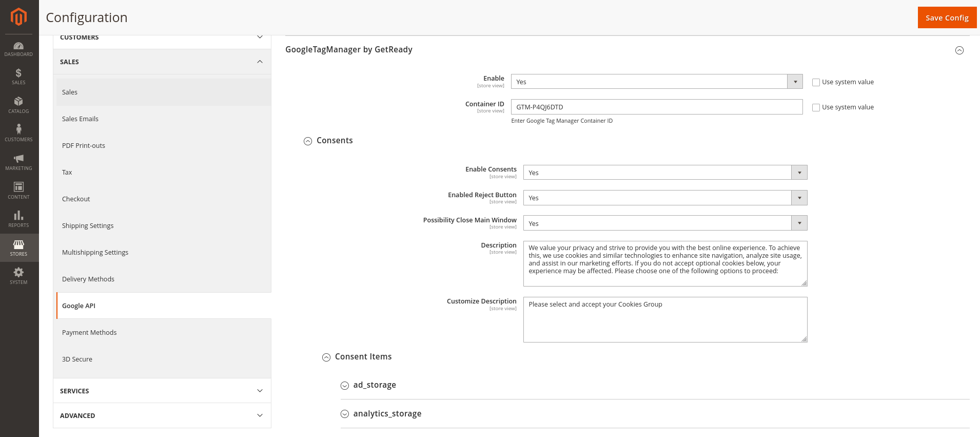This screenshot has height=437, width=980.
Task: Expand the analytics_storage circle icon
Action: (x=345, y=414)
